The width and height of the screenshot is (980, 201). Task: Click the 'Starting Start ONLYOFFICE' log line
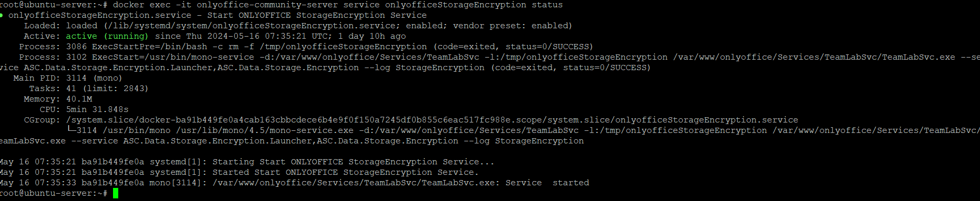247,162
